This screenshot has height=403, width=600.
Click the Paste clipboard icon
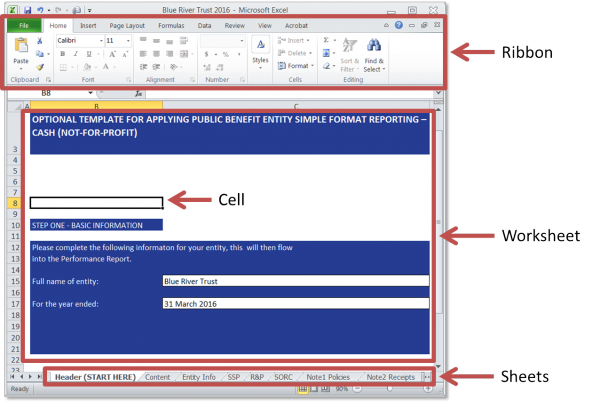(21, 46)
